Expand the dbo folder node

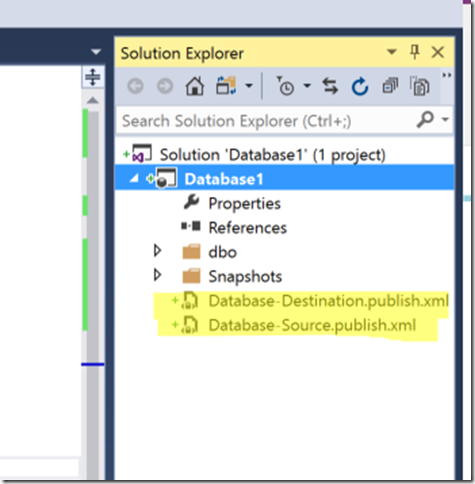[x=157, y=251]
